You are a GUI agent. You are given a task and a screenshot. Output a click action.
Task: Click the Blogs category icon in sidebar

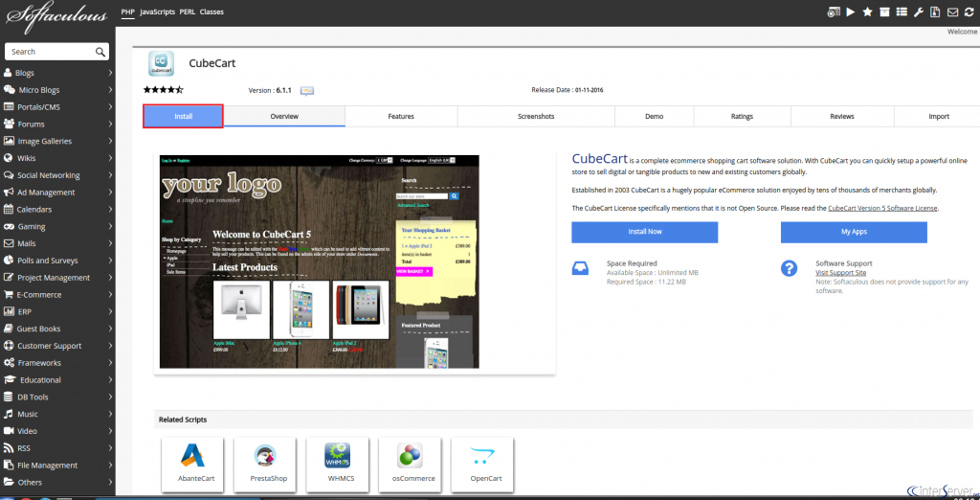click(8, 73)
